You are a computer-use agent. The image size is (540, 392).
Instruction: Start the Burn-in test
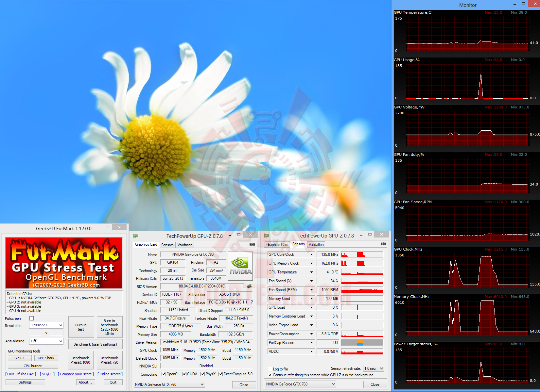pyautogui.click(x=81, y=327)
